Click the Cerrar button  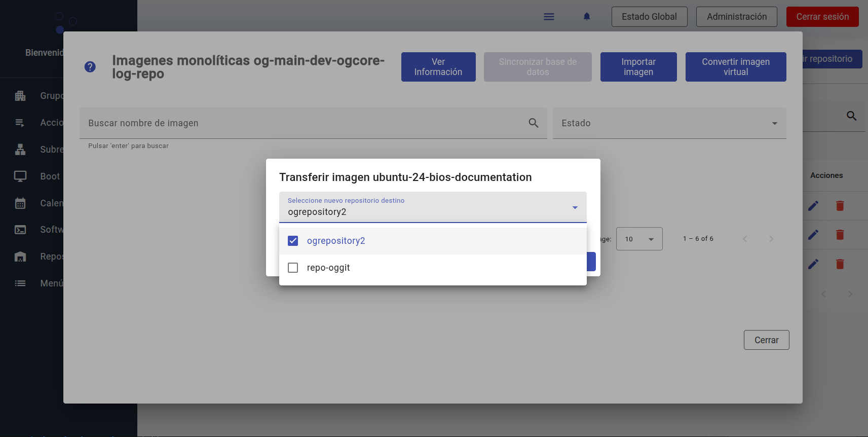766,340
